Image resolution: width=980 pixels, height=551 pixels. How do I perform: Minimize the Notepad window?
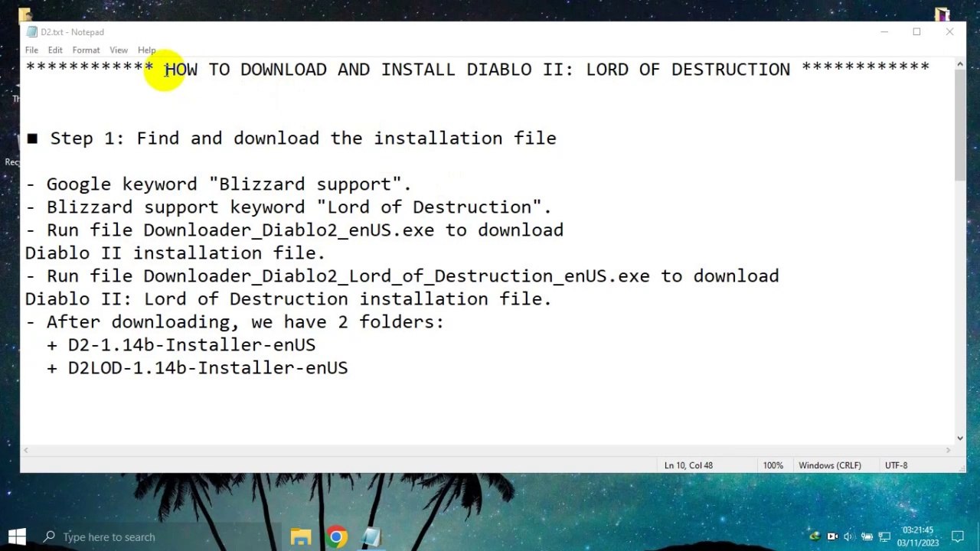coord(884,32)
